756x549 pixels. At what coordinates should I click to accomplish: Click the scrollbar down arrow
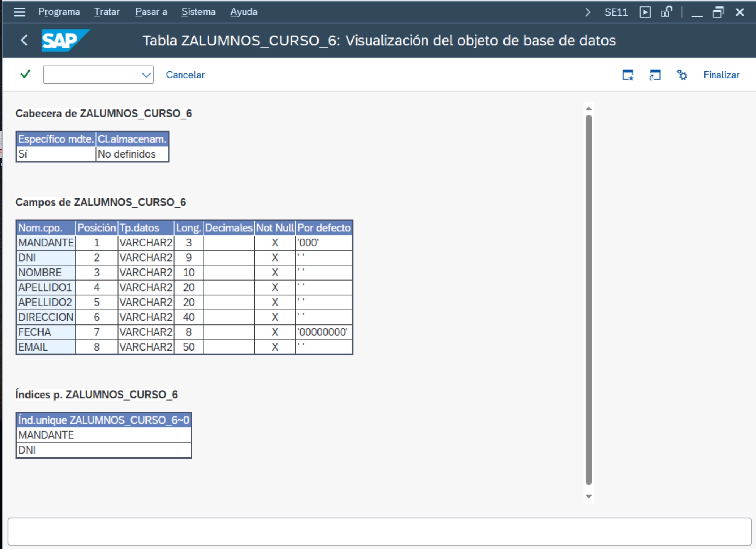pos(589,496)
